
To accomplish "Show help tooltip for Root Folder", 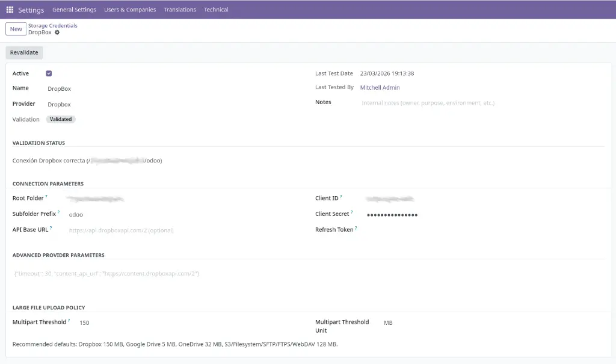I will [46, 197].
